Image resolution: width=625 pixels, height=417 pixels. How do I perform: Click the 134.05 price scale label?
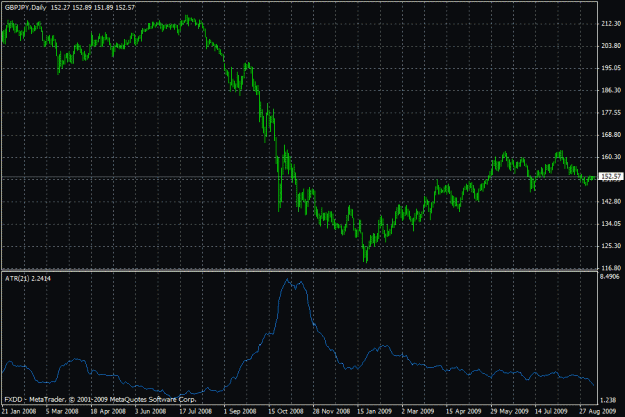point(611,224)
